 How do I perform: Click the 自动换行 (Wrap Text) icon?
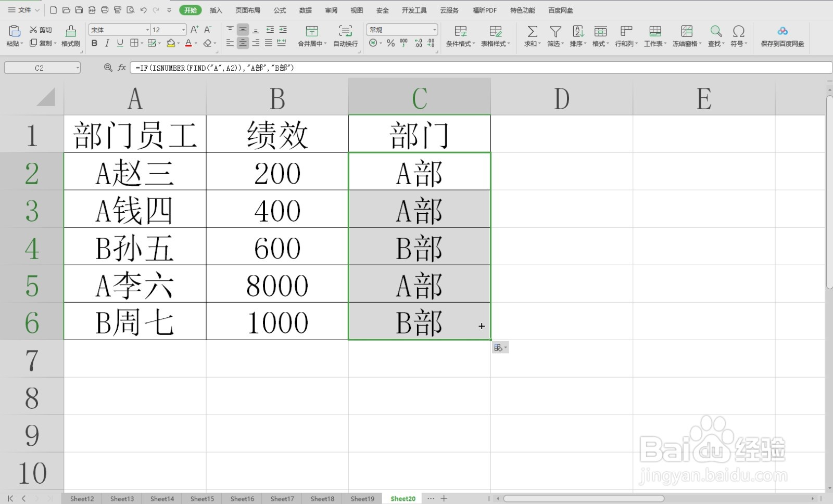(x=345, y=35)
